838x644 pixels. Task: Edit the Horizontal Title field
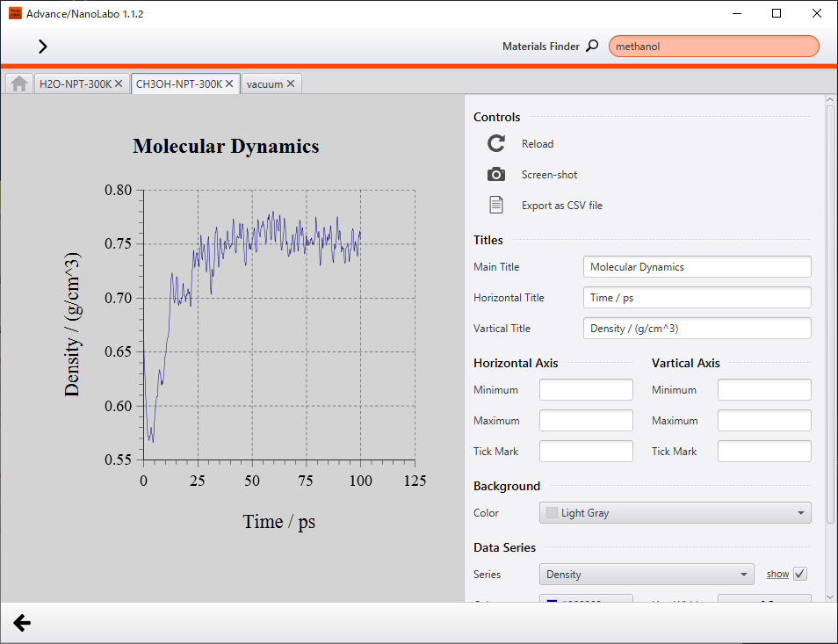click(x=697, y=298)
